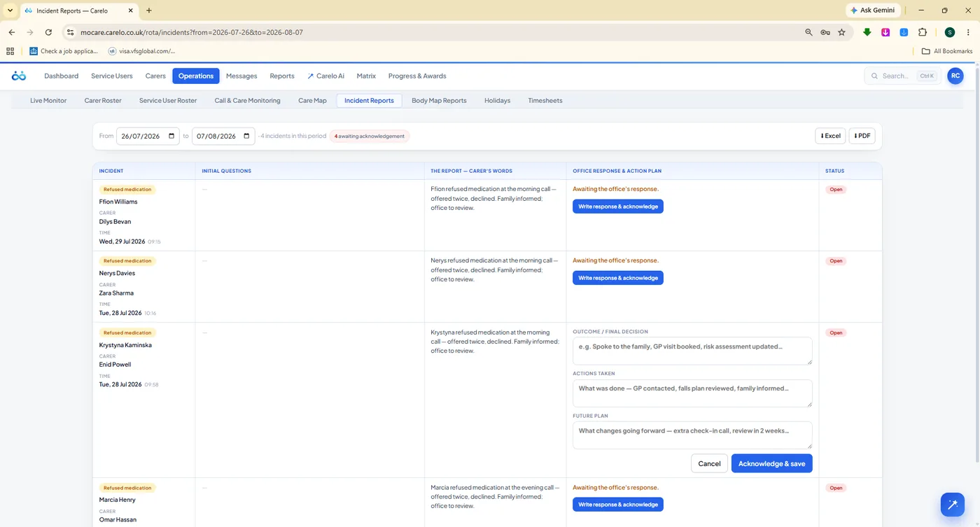Go to the Carers section

point(155,76)
